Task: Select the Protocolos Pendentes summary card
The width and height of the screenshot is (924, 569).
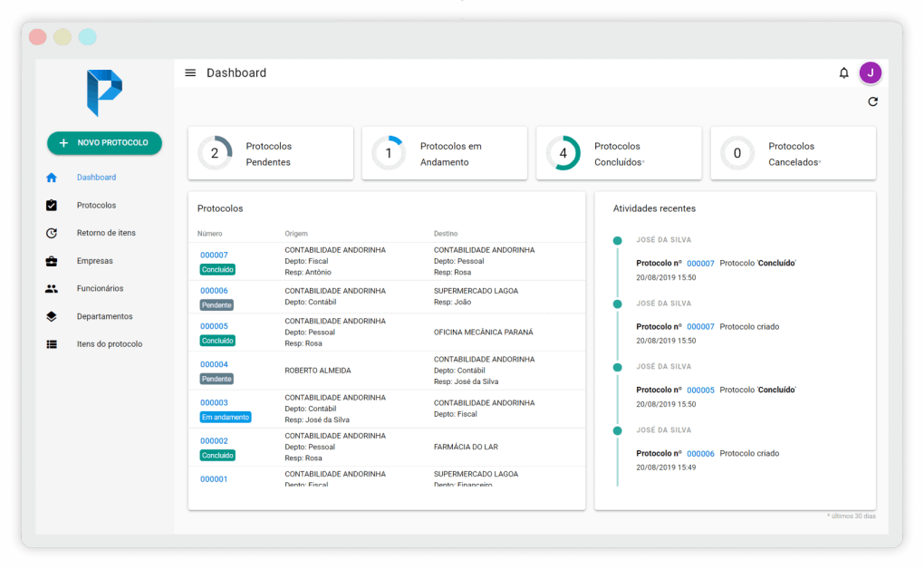Action: (x=270, y=153)
